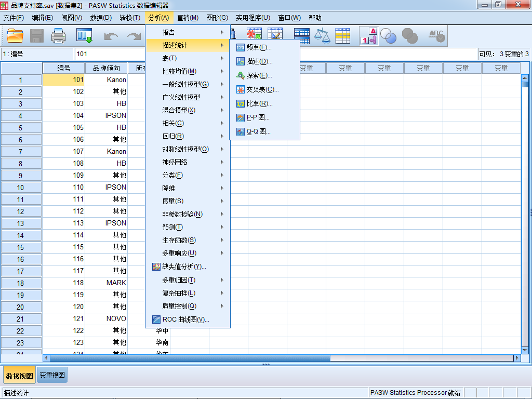Click the insert cases toolbar icon

pyautogui.click(x=254, y=33)
